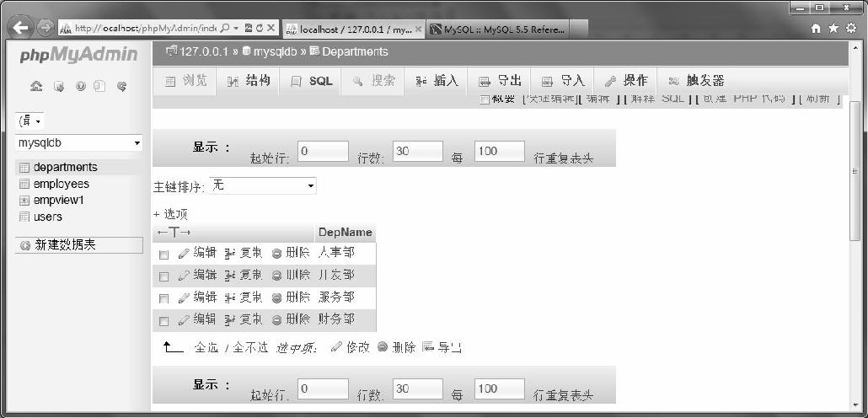Open the 导入 import tab
This screenshot has height=418, width=868.
[x=562, y=82]
